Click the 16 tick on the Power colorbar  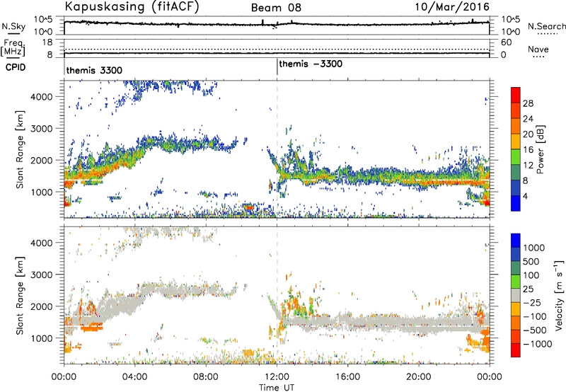(x=527, y=150)
